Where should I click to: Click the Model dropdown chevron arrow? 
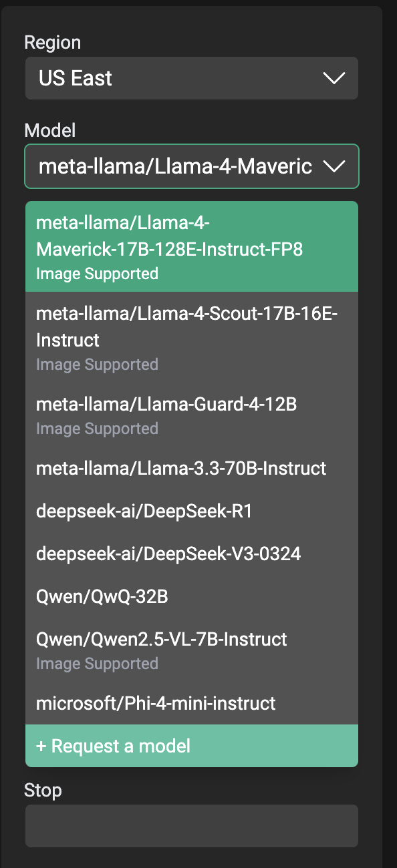pos(333,166)
